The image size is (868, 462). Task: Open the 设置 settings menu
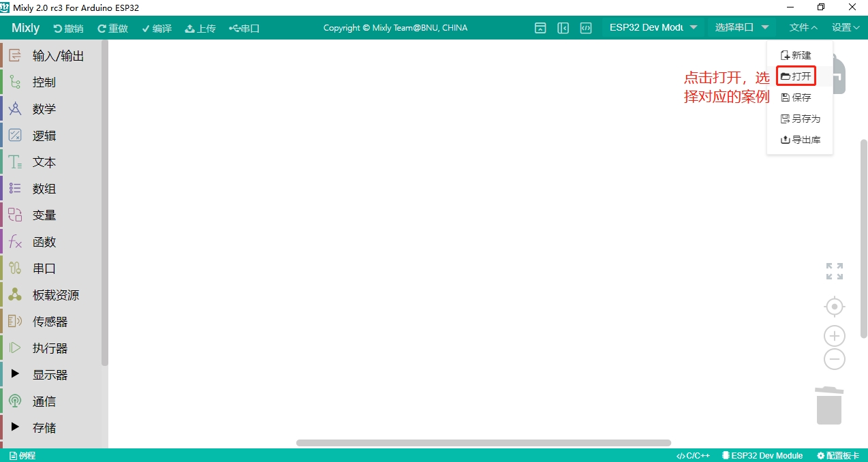coord(845,28)
